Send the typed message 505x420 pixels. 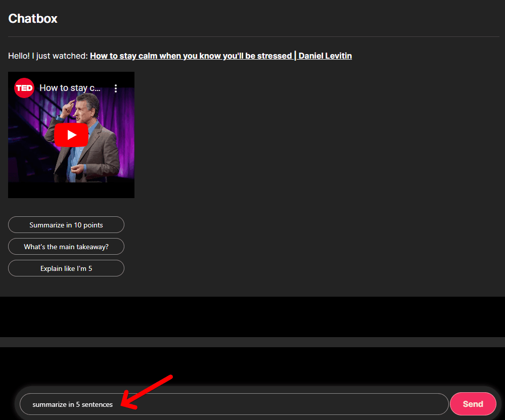click(x=473, y=404)
